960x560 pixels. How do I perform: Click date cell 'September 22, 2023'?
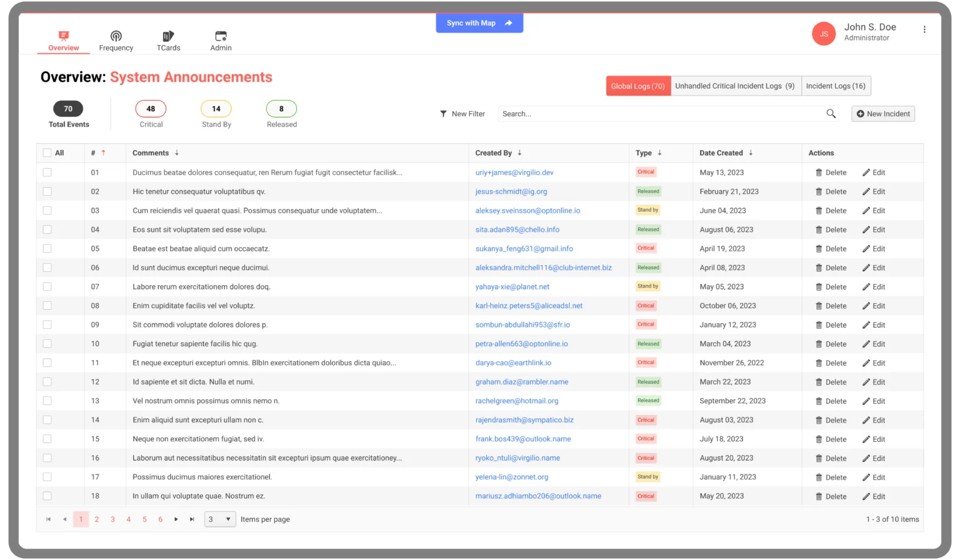coord(732,401)
